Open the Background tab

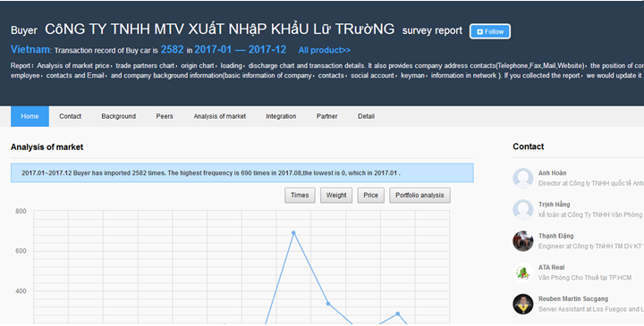pyautogui.click(x=119, y=116)
